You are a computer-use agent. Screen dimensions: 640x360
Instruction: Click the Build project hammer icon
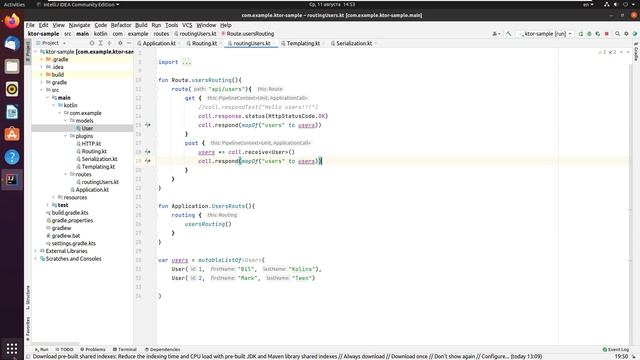pos(509,34)
